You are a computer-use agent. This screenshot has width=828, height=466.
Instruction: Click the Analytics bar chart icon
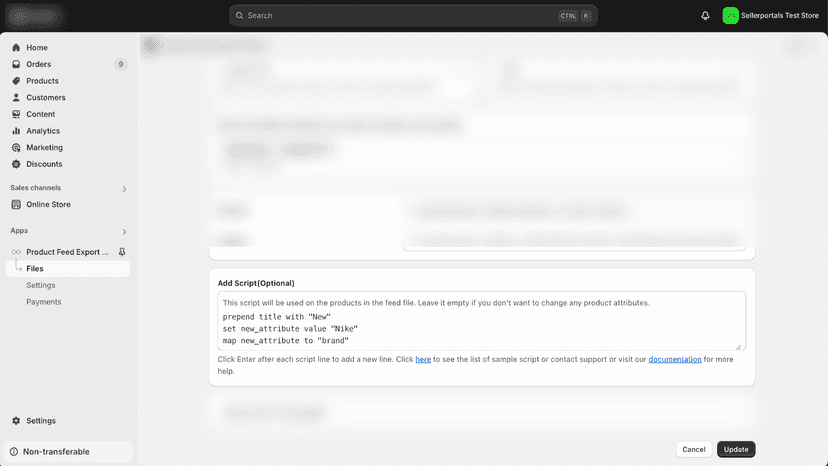point(16,131)
